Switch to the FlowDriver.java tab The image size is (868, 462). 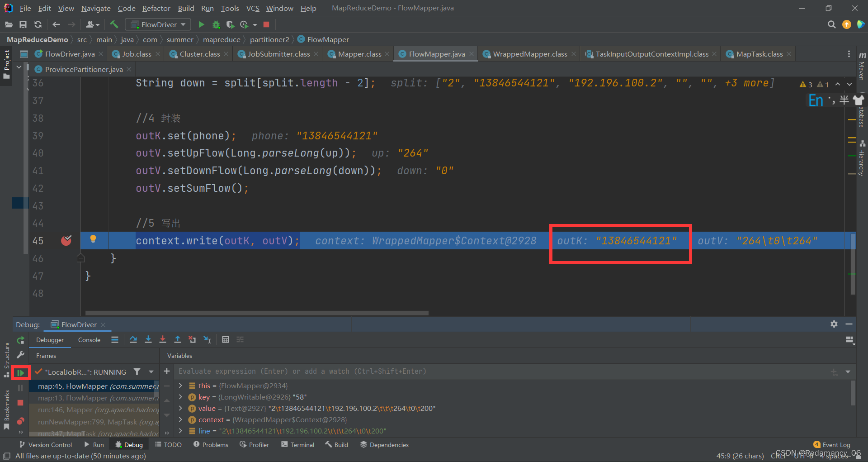70,54
